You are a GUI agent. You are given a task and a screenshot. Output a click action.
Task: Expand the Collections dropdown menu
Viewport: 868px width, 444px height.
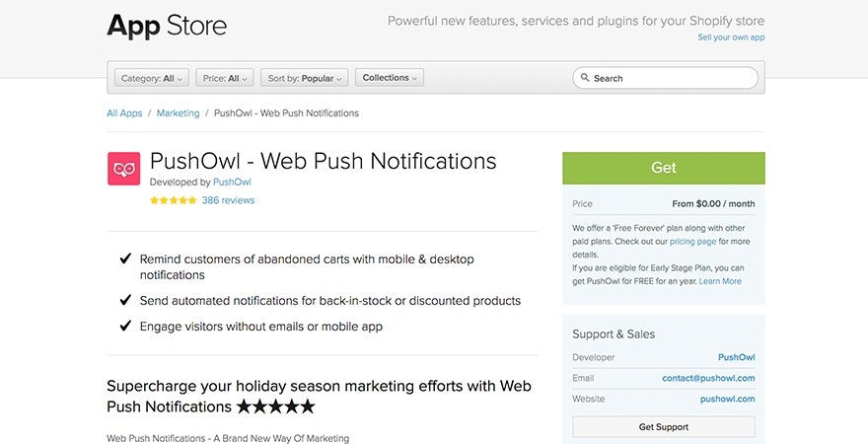pos(389,78)
